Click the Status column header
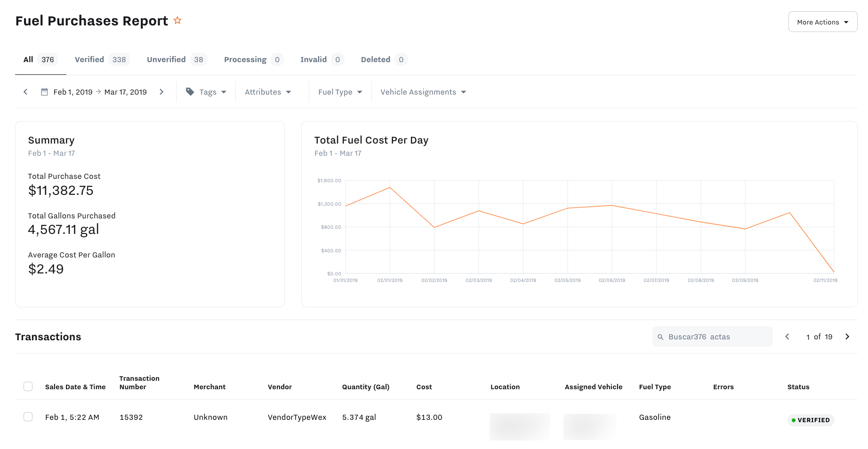The height and width of the screenshot is (449, 868). (x=798, y=387)
